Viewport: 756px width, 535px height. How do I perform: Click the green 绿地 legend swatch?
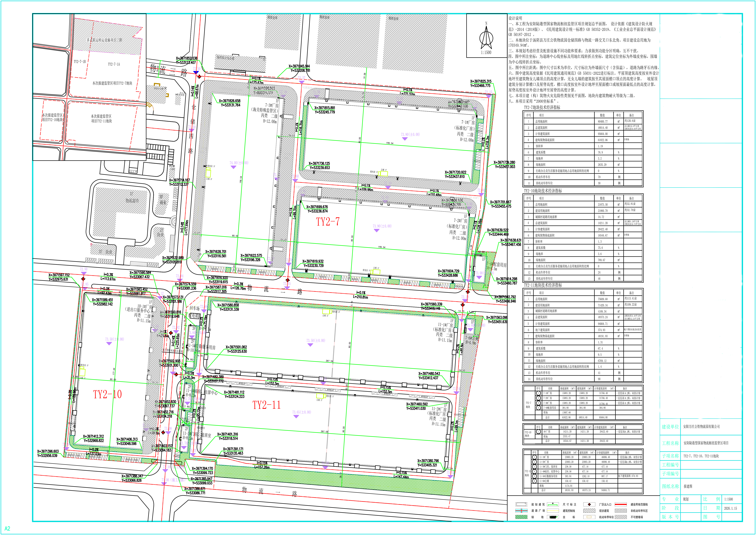(x=521, y=517)
